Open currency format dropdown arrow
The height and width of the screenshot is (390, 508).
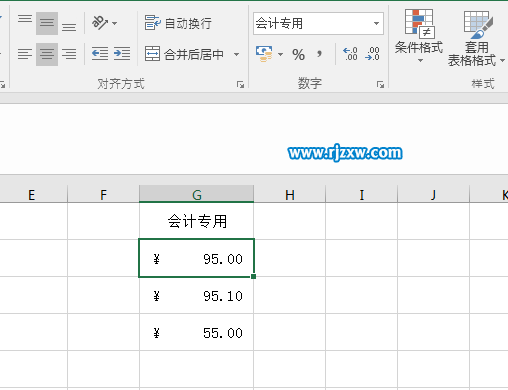coord(280,54)
